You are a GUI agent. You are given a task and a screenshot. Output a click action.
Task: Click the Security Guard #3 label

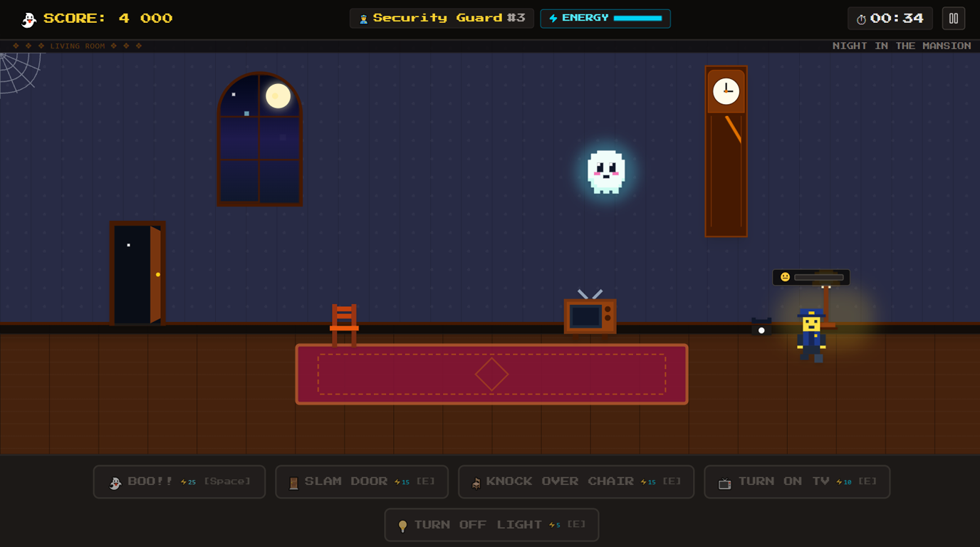[x=449, y=18]
